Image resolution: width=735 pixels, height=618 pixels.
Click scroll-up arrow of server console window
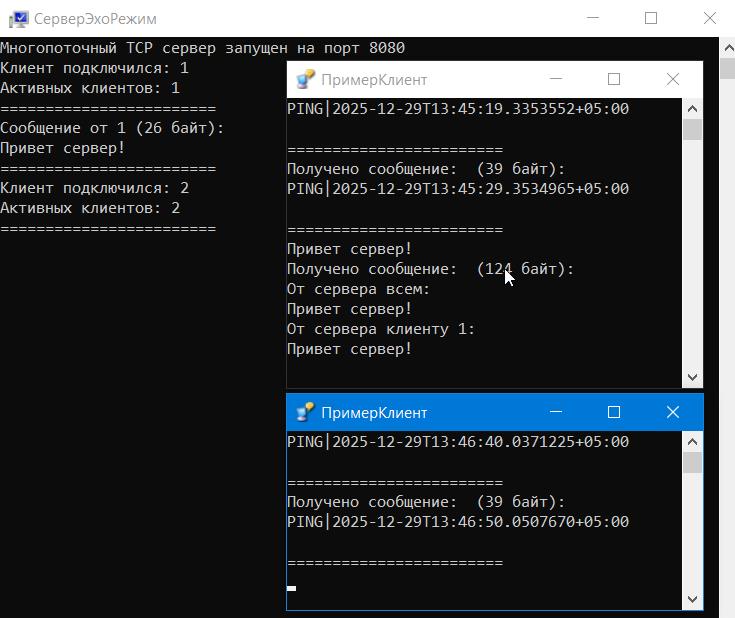click(x=725, y=47)
